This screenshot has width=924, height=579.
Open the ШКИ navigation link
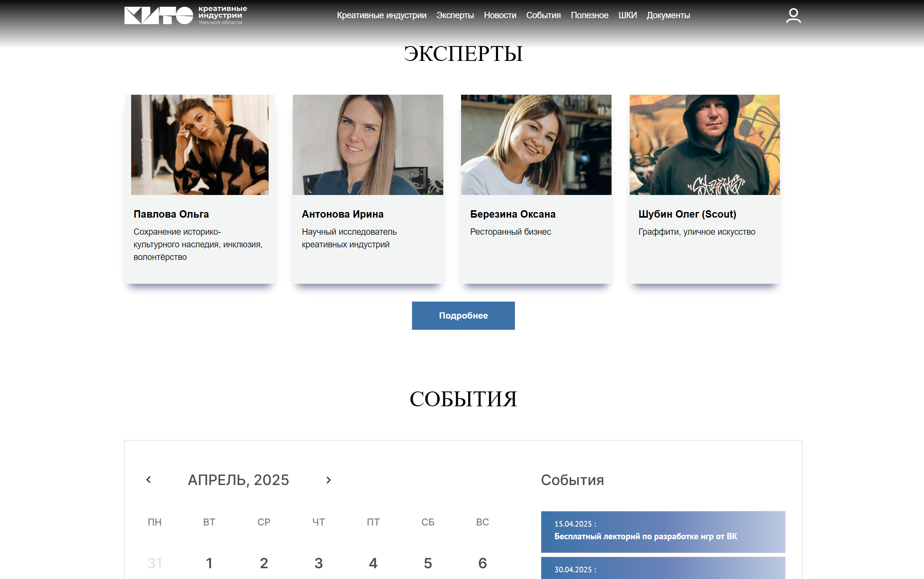click(628, 15)
